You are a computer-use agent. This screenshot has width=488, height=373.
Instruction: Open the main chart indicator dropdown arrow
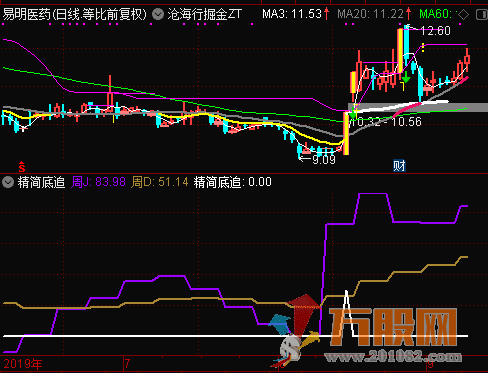pyautogui.click(x=158, y=14)
